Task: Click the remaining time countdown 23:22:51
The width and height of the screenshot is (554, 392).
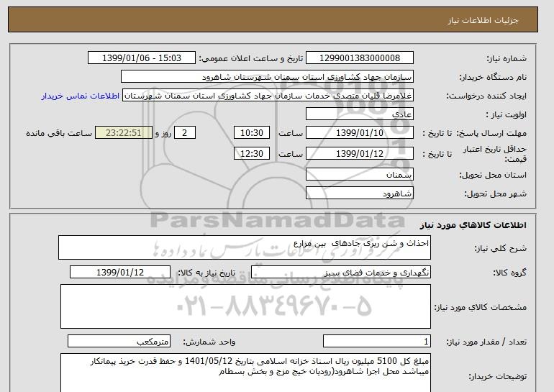Action: 124,133
